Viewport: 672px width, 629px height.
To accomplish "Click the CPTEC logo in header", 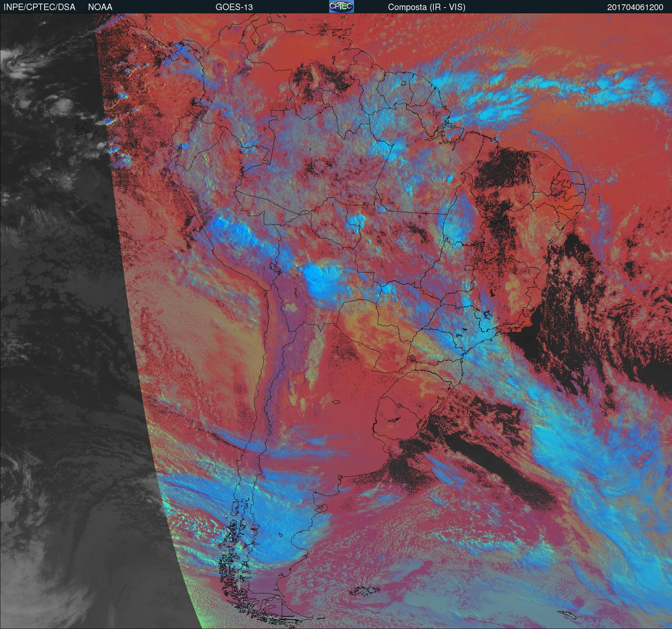I will [341, 6].
